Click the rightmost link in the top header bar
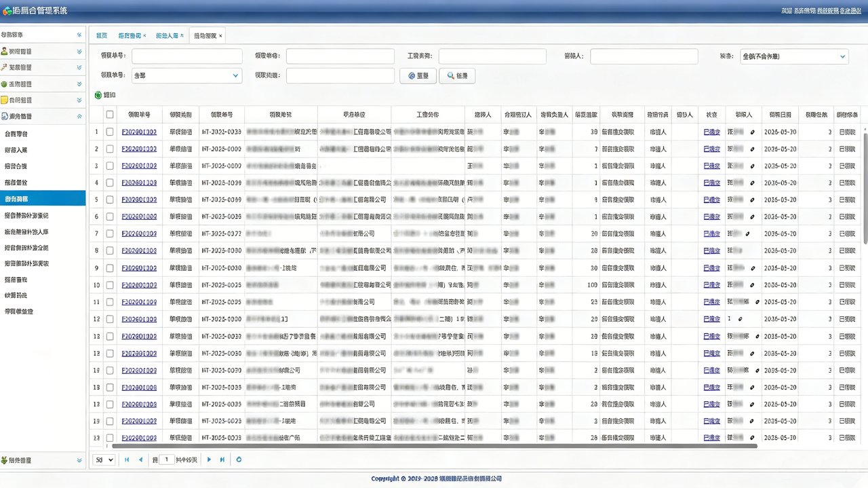This screenshot has width=868, height=488. tap(851, 11)
